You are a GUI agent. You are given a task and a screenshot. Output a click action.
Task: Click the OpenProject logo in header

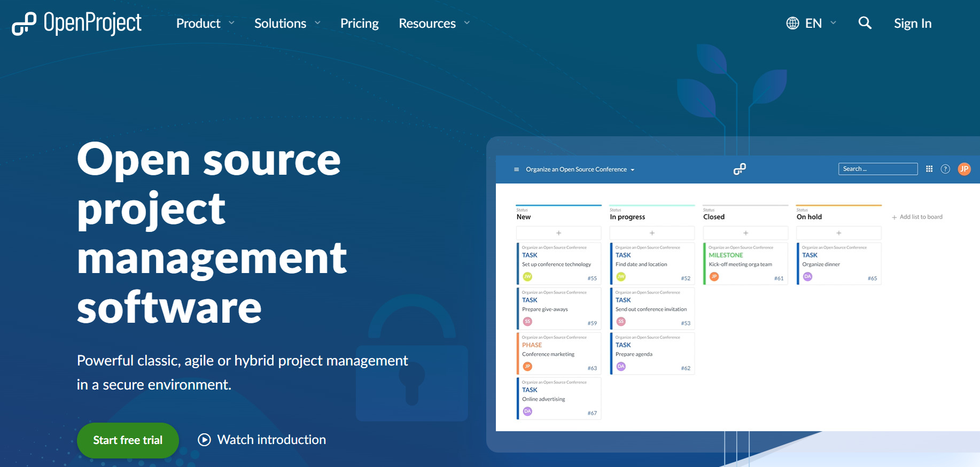76,24
